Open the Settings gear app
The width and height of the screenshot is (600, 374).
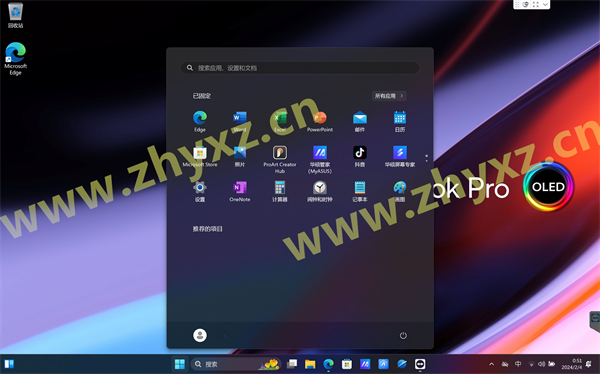pyautogui.click(x=200, y=191)
